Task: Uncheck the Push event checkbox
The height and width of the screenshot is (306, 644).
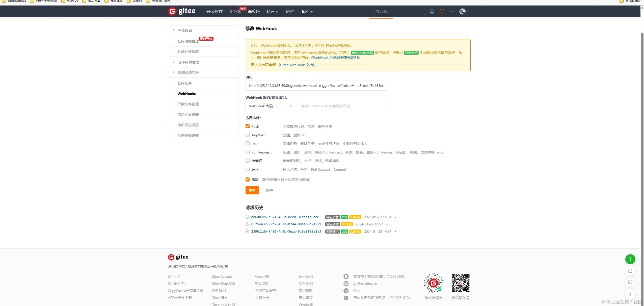Action: (x=248, y=126)
